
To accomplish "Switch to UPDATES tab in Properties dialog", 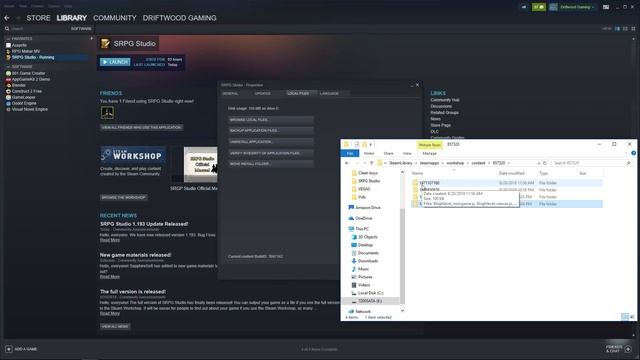I will [262, 93].
